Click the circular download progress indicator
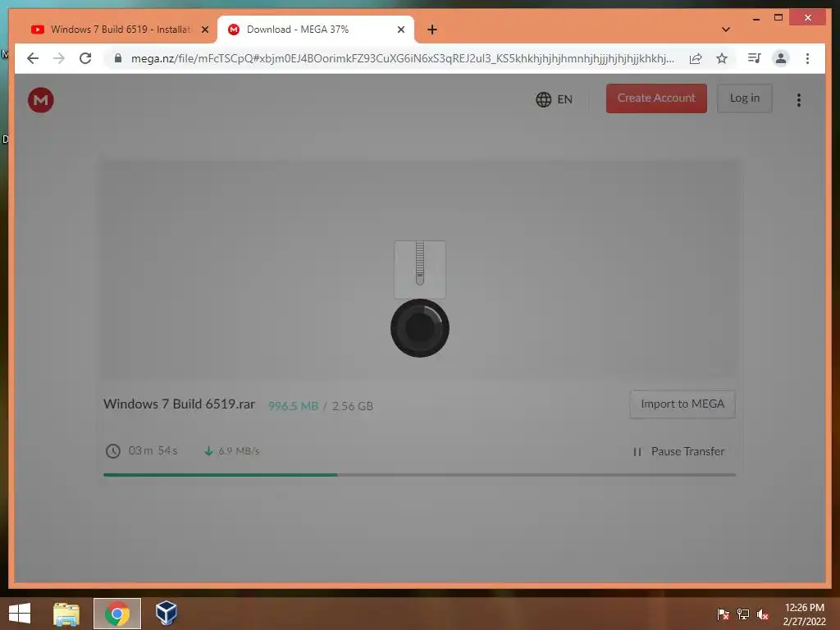Screen dimensions: 840x630 [x=420, y=328]
